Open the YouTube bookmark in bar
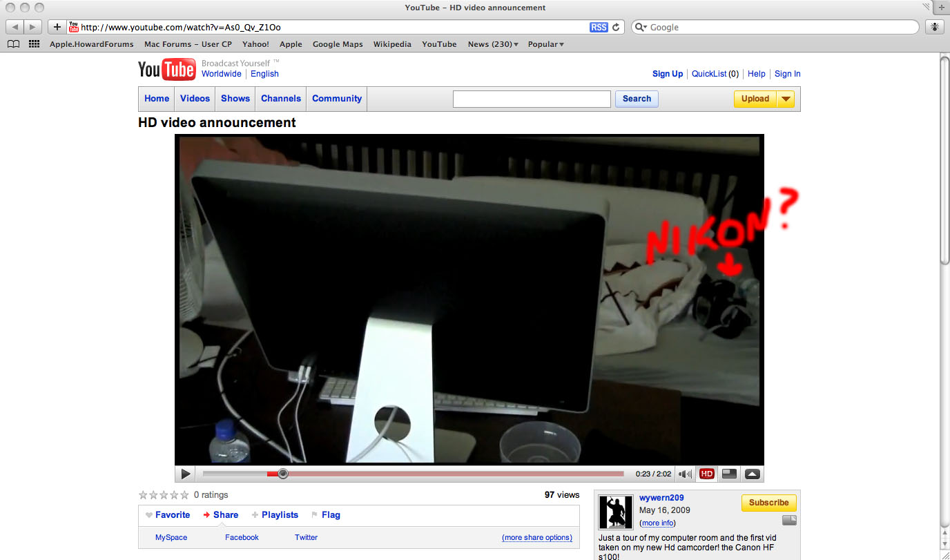950x560 pixels. [439, 44]
